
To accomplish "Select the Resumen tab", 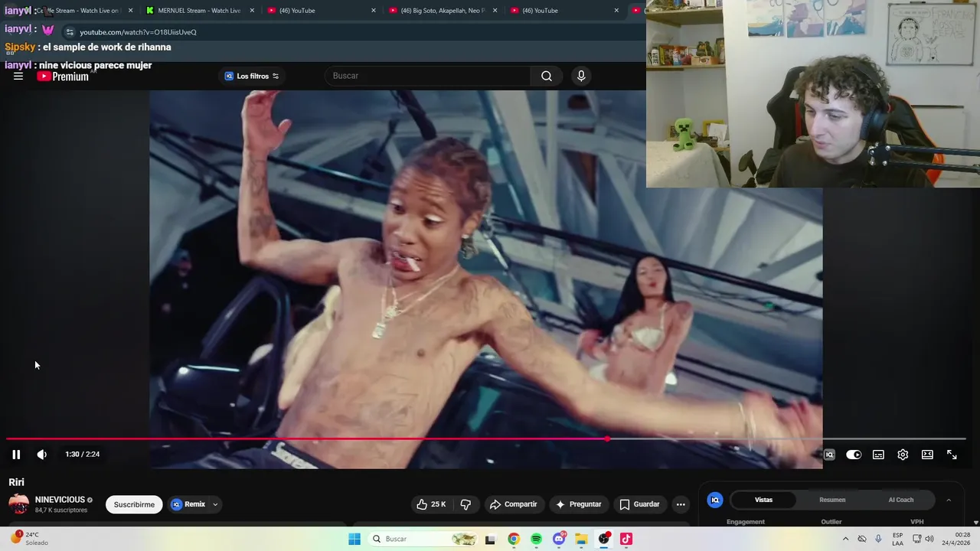I will [832, 500].
